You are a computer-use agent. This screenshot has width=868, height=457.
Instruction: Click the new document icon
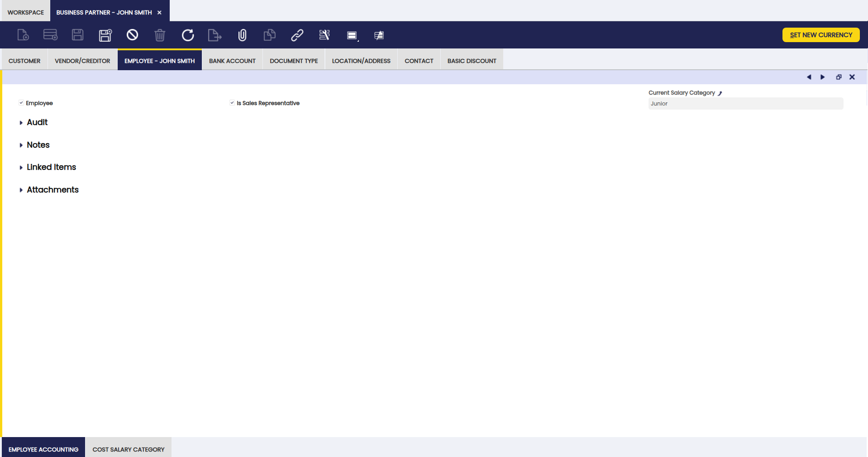pyautogui.click(x=23, y=35)
